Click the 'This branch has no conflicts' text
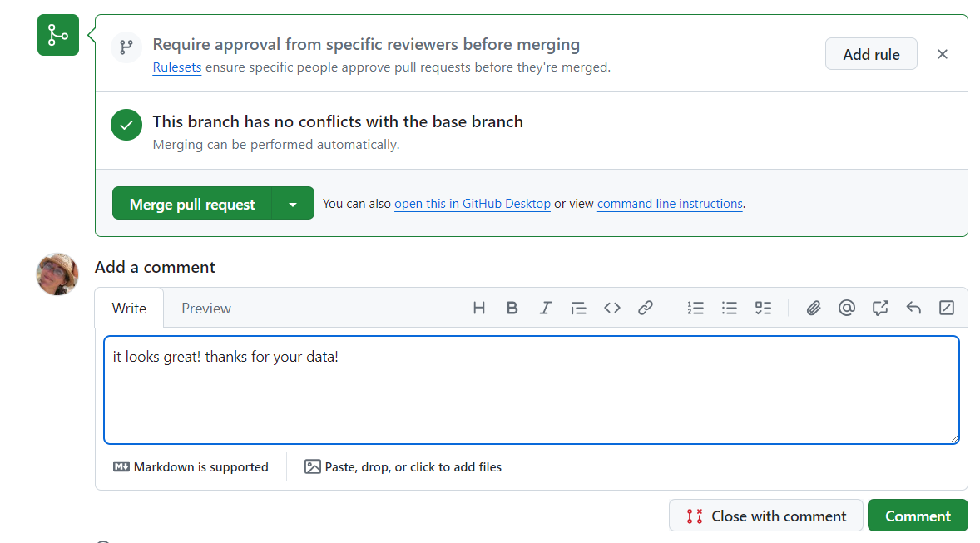 (x=338, y=121)
